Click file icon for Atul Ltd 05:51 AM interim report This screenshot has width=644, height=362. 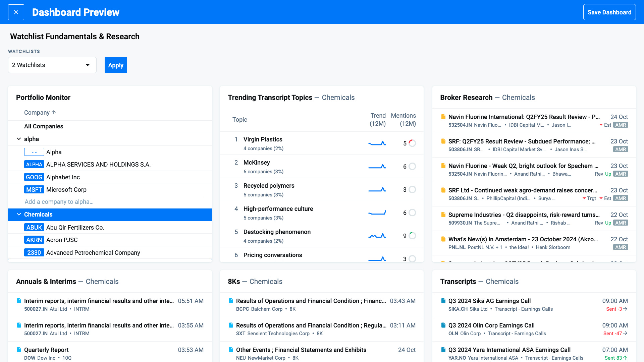(19, 301)
